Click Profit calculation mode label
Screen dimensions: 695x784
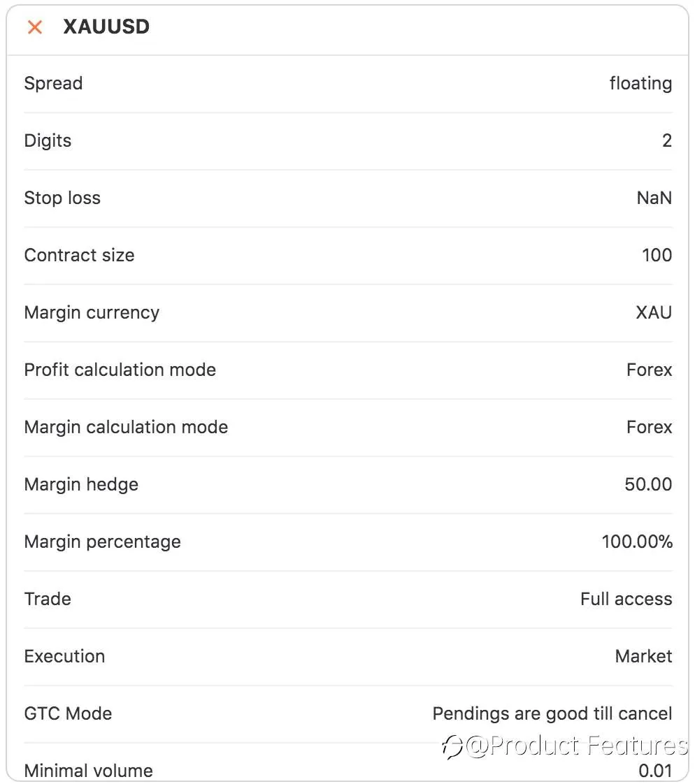click(x=120, y=370)
